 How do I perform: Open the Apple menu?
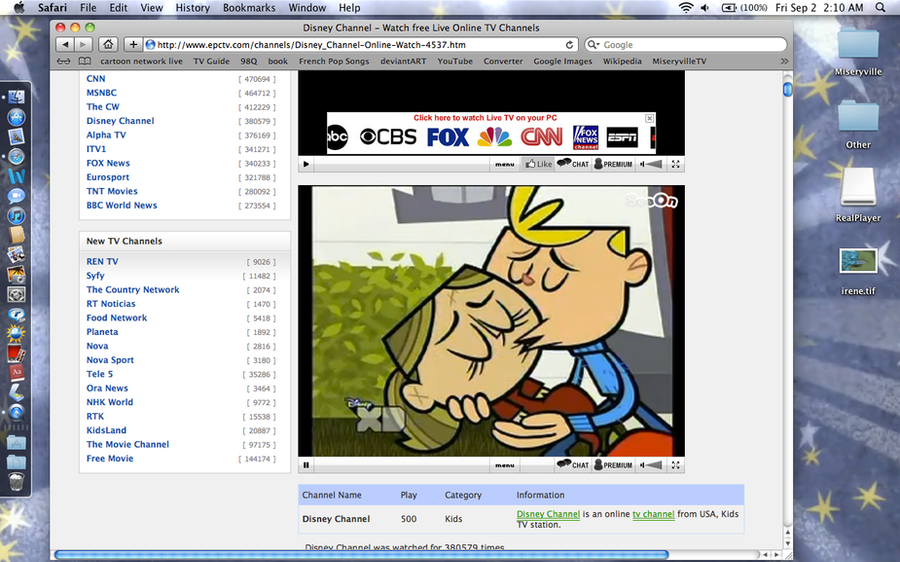point(19,8)
